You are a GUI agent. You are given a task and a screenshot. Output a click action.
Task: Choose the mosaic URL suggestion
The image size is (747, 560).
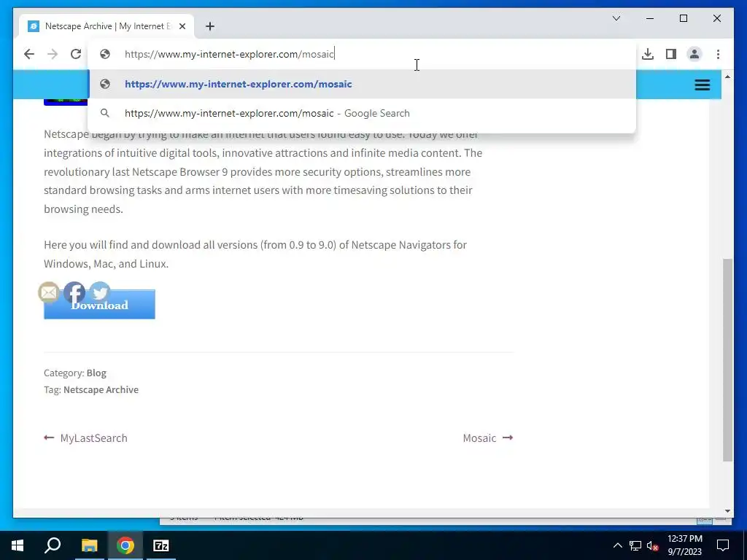pyautogui.click(x=362, y=85)
